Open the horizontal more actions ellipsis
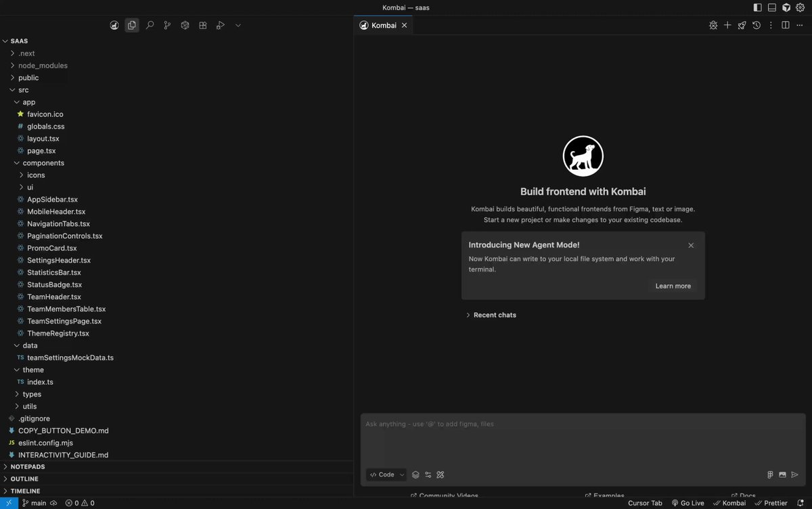Image resolution: width=812 pixels, height=509 pixels. 800,25
